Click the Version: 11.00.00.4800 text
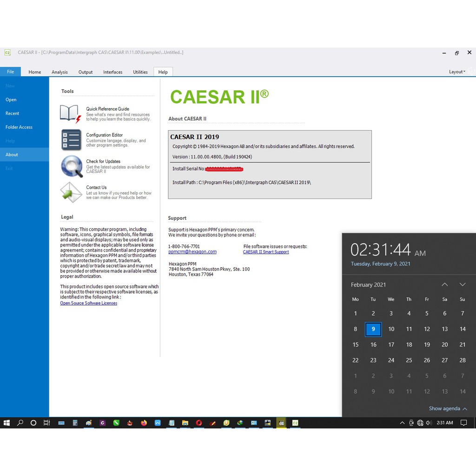 [212, 157]
